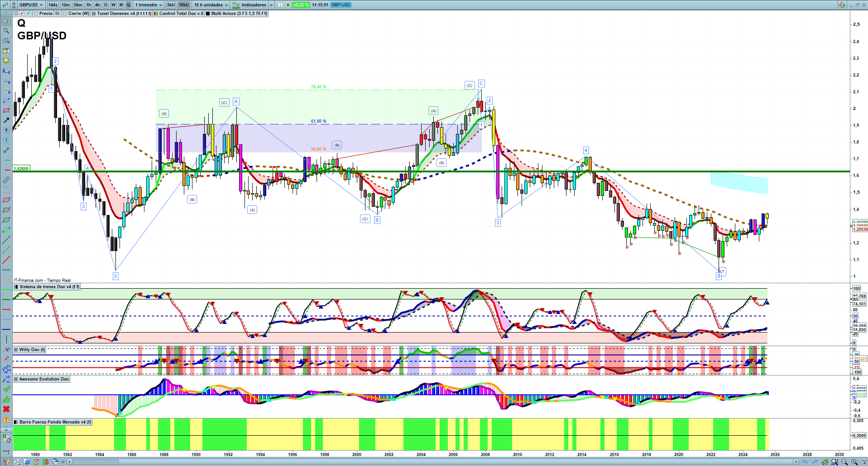The image size is (868, 466).
Task: Open the GBPUSD symbol dropdown
Action: (x=30, y=5)
